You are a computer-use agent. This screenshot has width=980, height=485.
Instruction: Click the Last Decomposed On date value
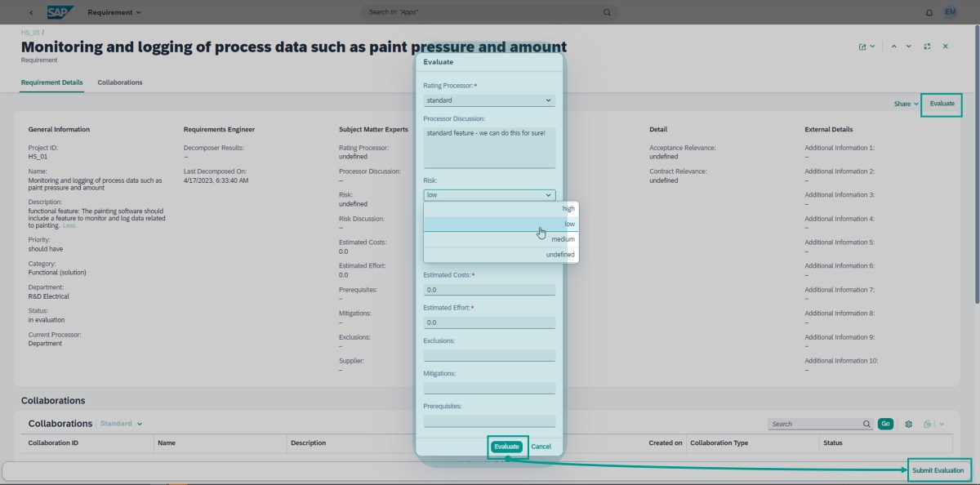pyautogui.click(x=216, y=180)
